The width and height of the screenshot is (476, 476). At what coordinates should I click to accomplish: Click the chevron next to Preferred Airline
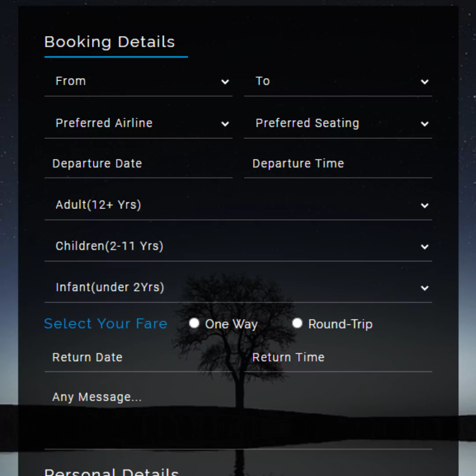225,124
